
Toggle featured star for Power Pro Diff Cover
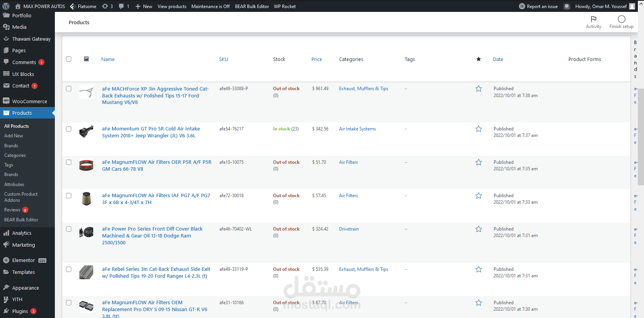pyautogui.click(x=478, y=229)
